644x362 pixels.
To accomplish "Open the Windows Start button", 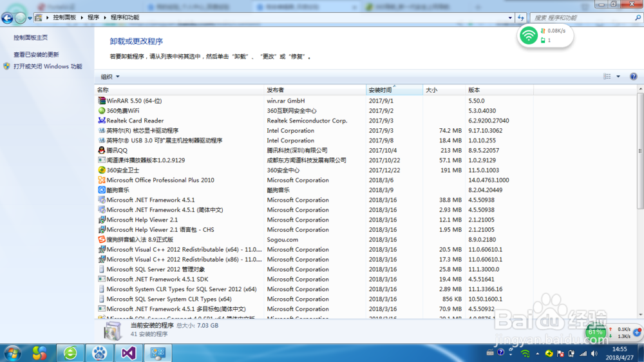I will [12, 353].
